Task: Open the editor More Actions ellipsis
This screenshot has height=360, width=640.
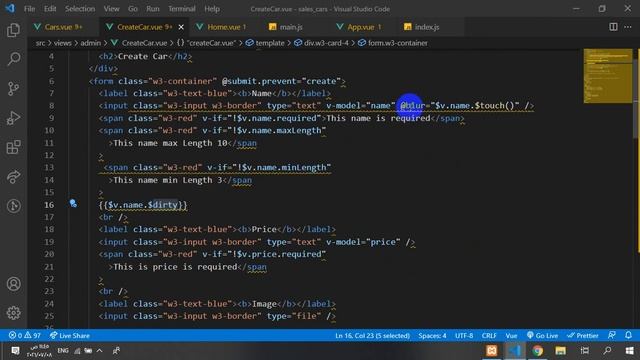Action: coord(628,27)
